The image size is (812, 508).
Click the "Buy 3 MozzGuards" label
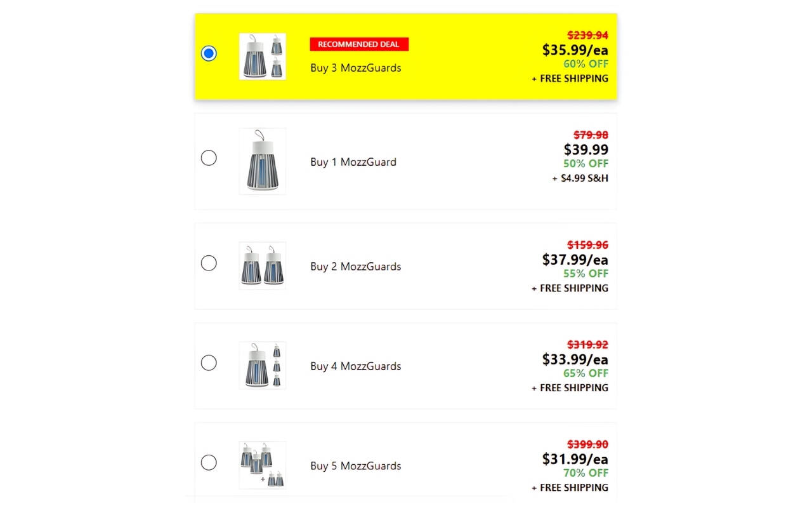[356, 68]
